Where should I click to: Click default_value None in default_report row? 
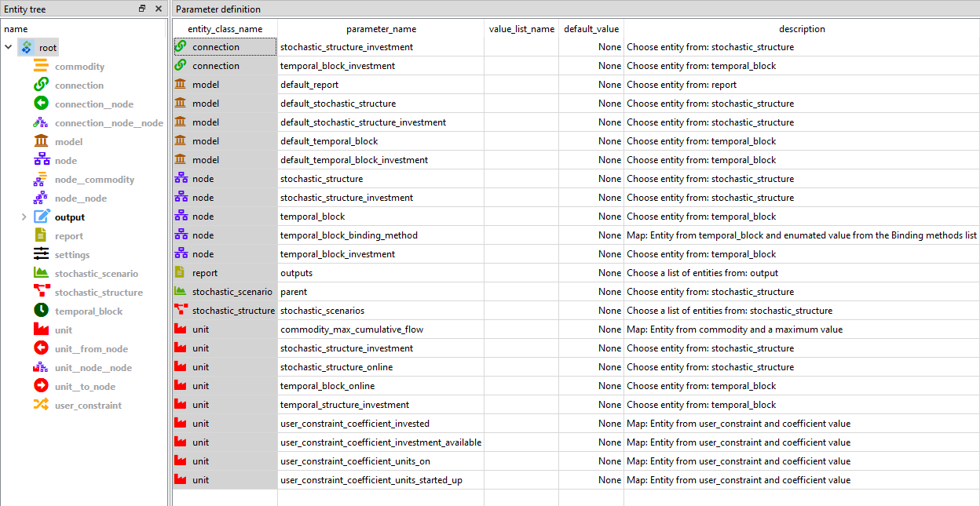(x=591, y=85)
